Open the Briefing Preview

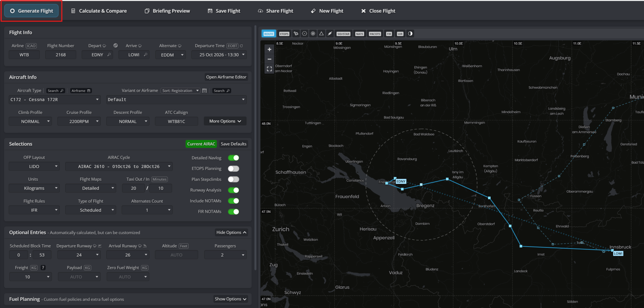click(x=167, y=11)
